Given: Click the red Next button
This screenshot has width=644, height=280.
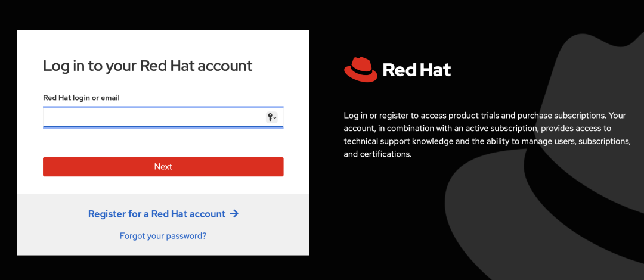Looking at the screenshot, I should (163, 167).
